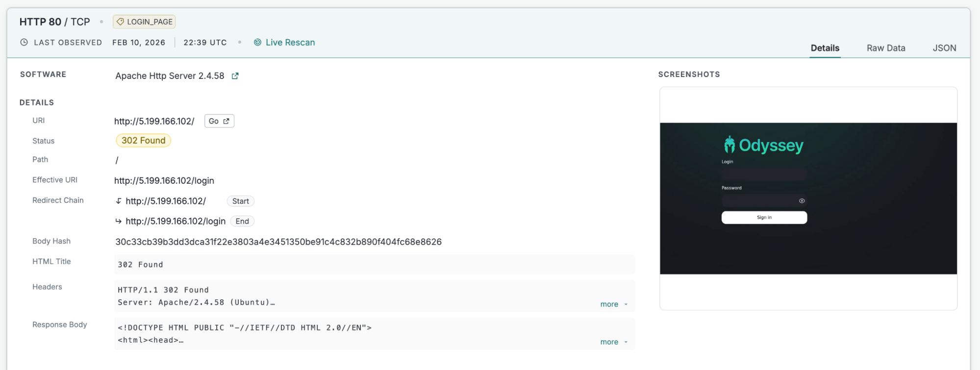Click the Sign in button in screenshot
980x370 pixels.
pos(764,218)
